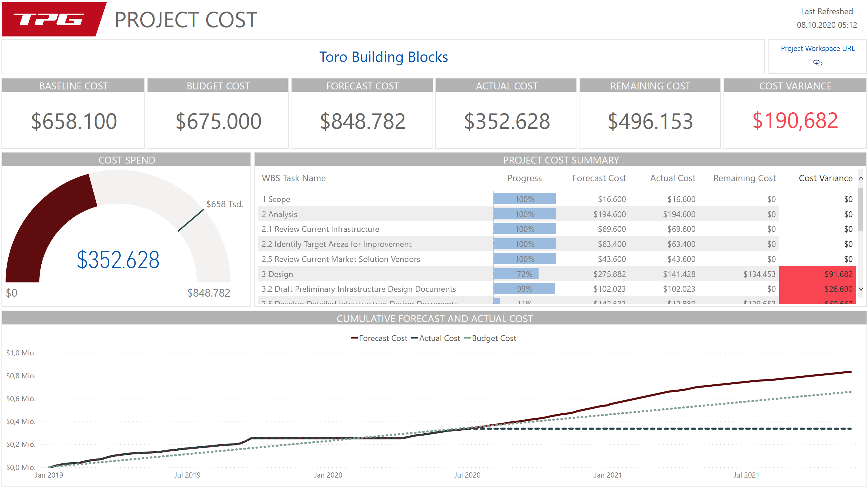Click the downward chevron below the table scrollbar

coord(861,289)
